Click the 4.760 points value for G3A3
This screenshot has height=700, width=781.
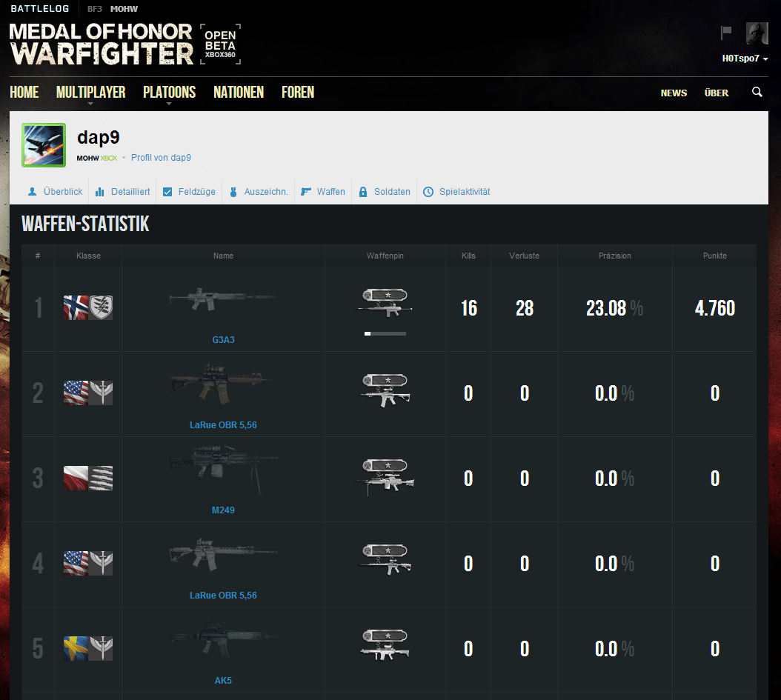pyautogui.click(x=715, y=308)
